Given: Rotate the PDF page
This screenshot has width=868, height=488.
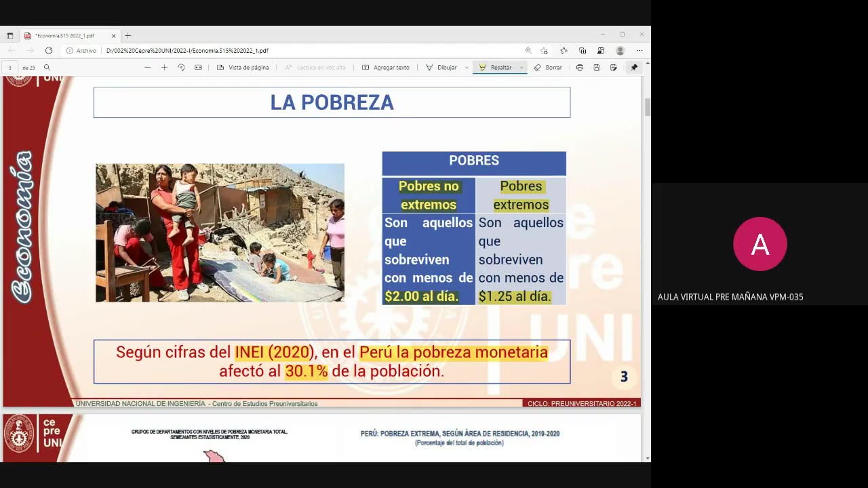Looking at the screenshot, I should pos(181,68).
